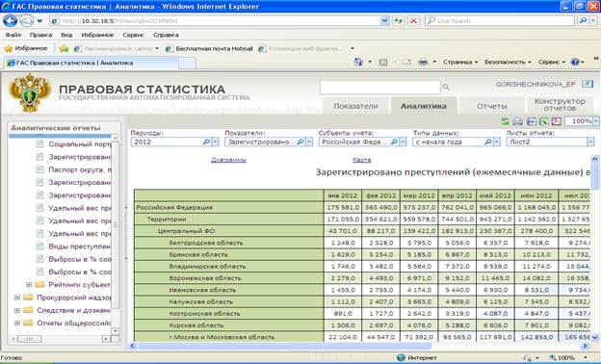Viewport: 601px width, 364px height.
Task: Click the RSS feeds icon in the command bar
Action: click(x=383, y=62)
